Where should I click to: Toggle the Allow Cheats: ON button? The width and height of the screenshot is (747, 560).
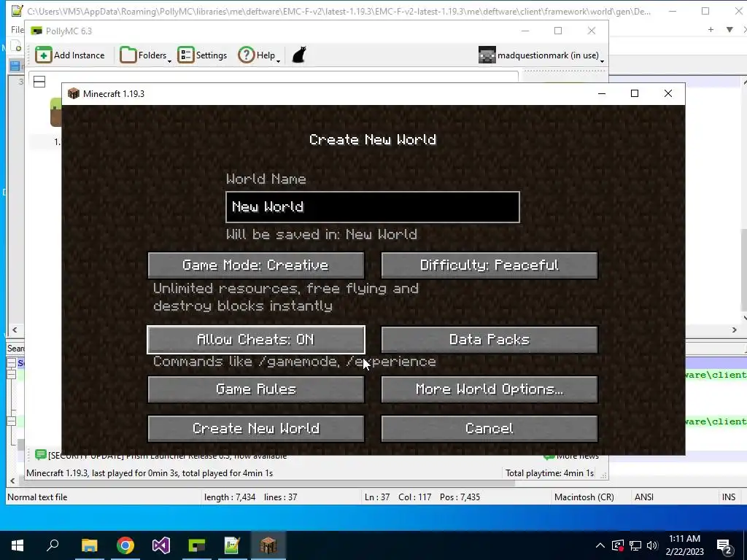pos(256,340)
